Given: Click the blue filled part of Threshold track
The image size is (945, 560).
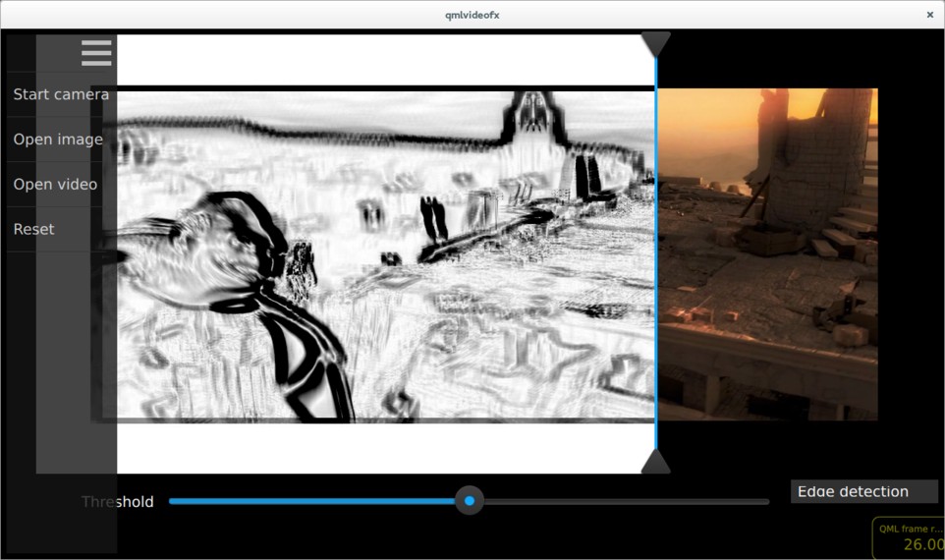Looking at the screenshot, I should tap(314, 501).
